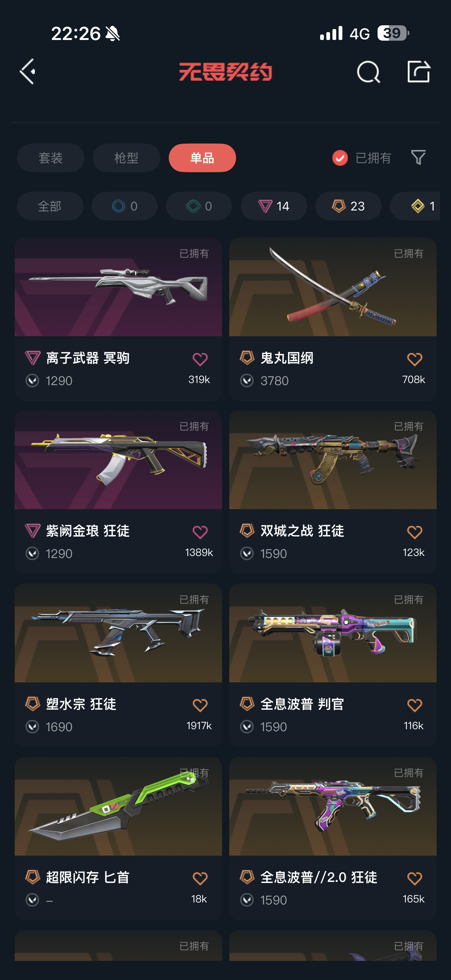Choose the blue tier filter showing 0
Screen dimensions: 451x980
(124, 206)
